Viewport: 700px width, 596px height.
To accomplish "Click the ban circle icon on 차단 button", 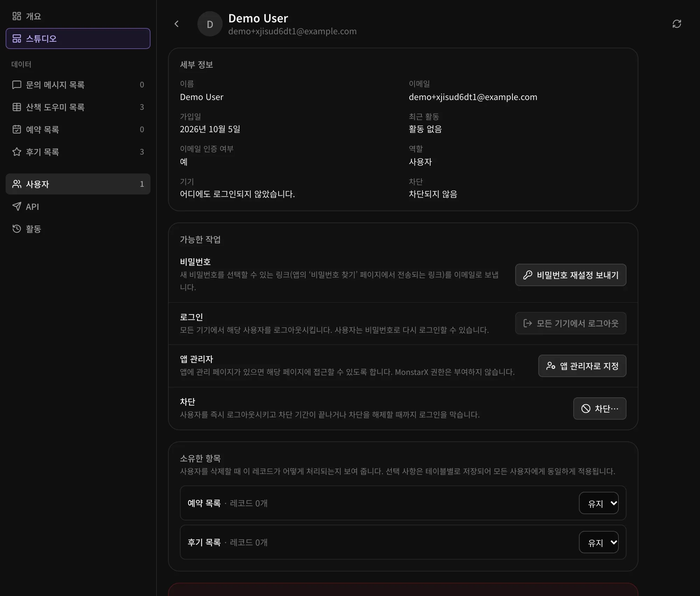I will coord(586,409).
